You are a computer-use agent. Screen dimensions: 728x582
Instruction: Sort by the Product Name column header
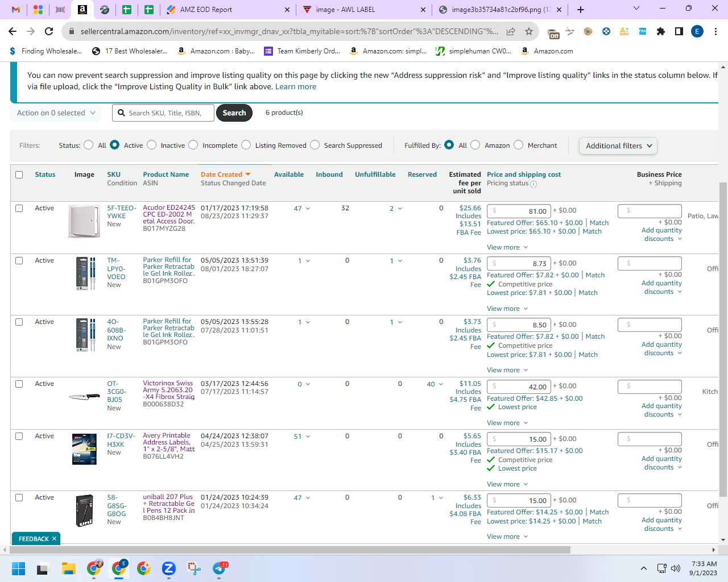(x=166, y=174)
